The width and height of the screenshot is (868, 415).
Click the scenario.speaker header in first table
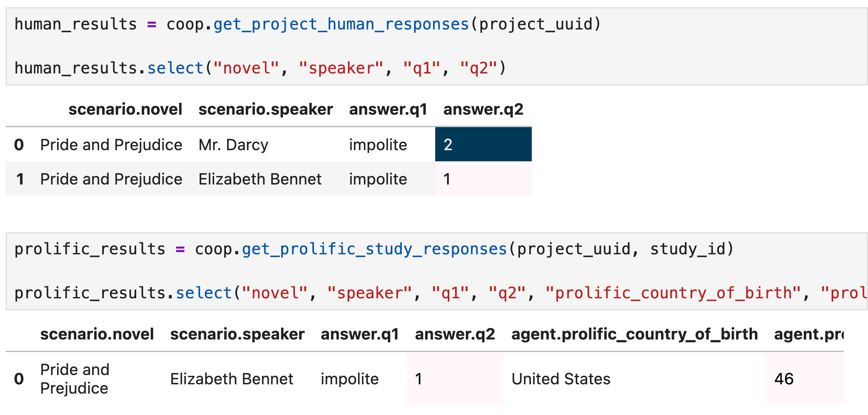tap(265, 109)
